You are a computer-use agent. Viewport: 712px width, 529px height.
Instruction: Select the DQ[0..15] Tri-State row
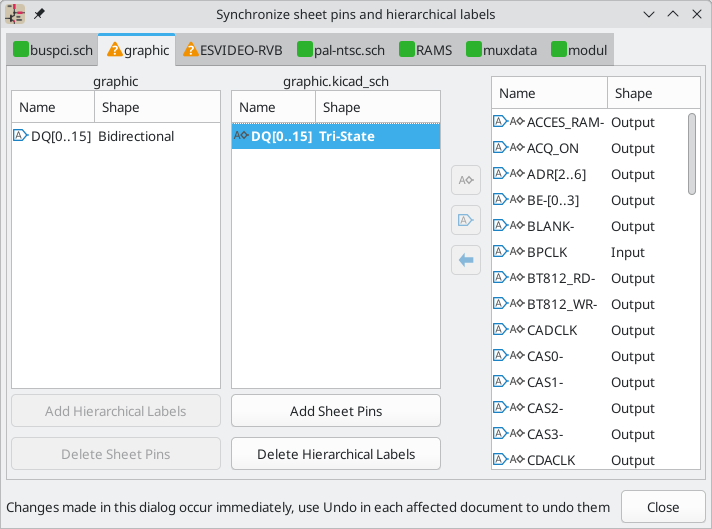click(335, 136)
